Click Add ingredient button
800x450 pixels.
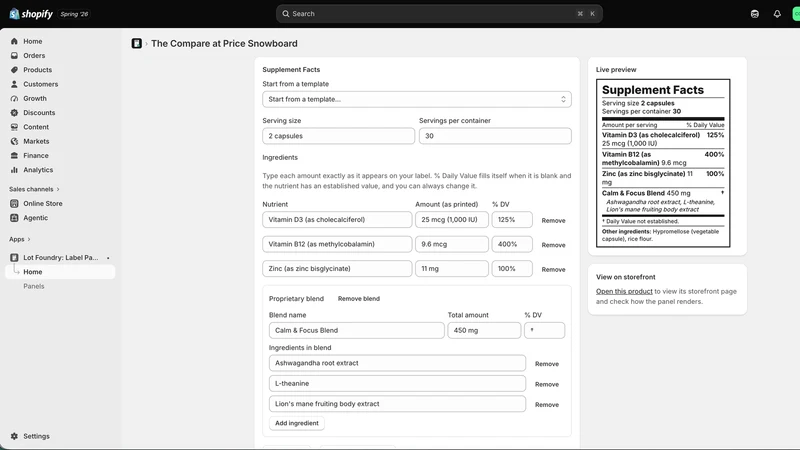(297, 423)
